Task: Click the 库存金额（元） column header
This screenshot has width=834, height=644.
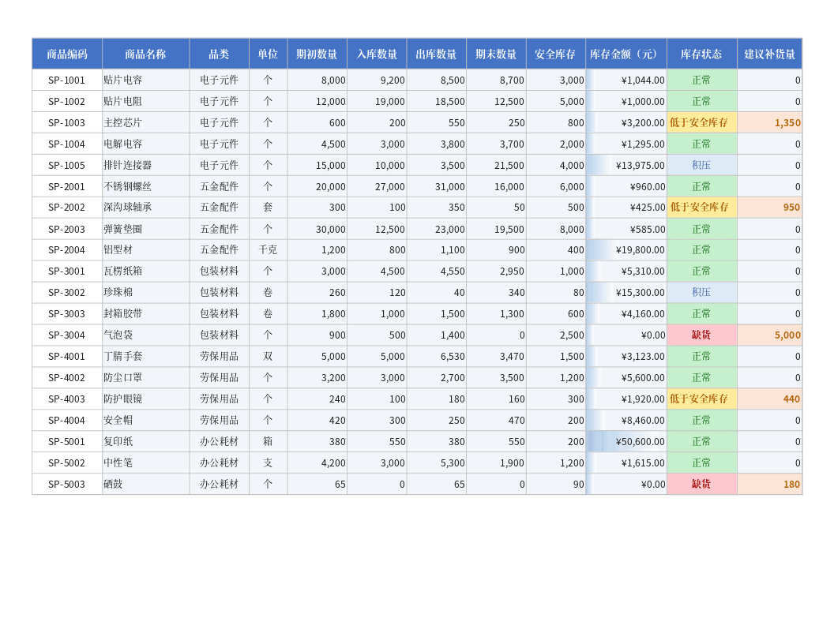Action: tap(626, 54)
